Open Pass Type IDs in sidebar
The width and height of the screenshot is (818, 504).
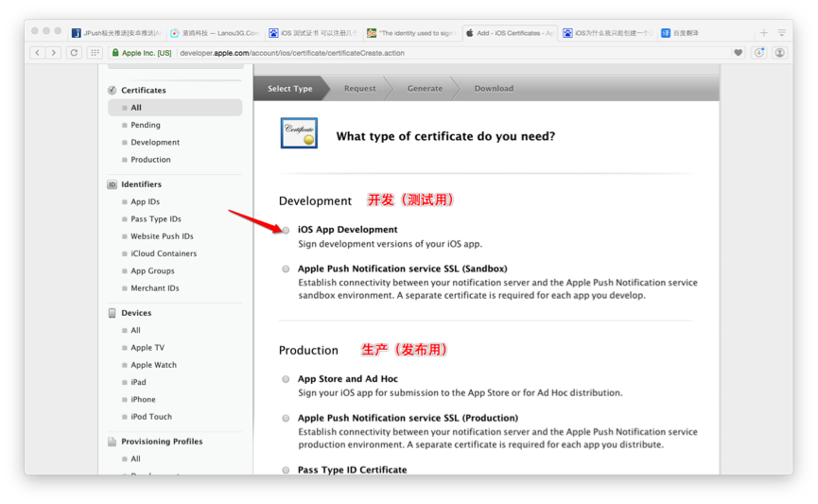[x=155, y=219]
